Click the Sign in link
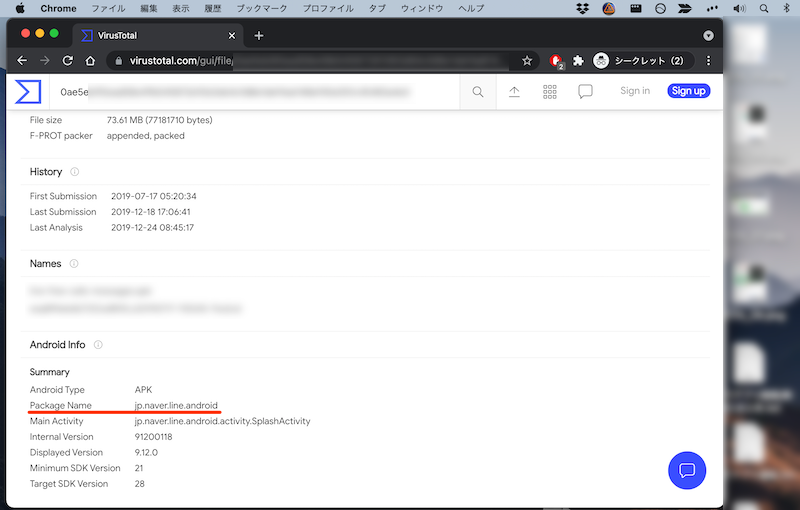 click(x=635, y=91)
